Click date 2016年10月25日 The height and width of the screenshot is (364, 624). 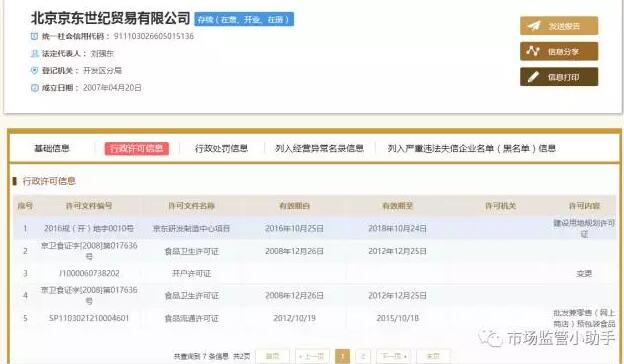coord(294,228)
